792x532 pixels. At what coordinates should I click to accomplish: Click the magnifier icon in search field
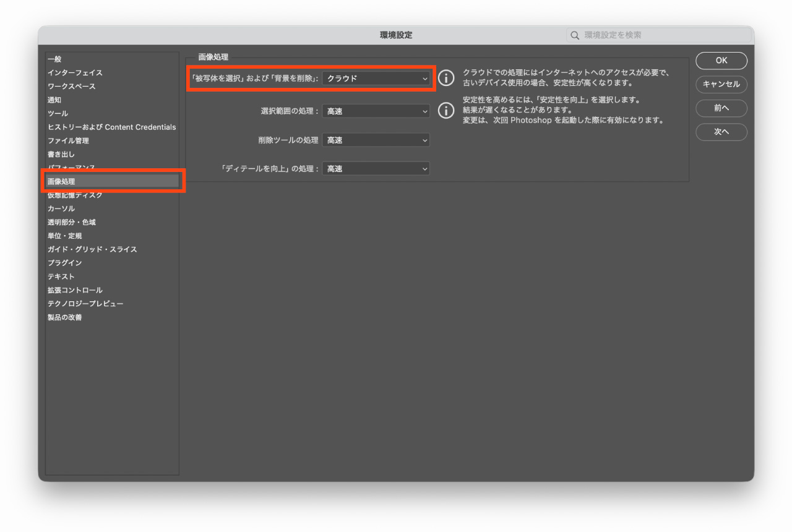[575, 35]
